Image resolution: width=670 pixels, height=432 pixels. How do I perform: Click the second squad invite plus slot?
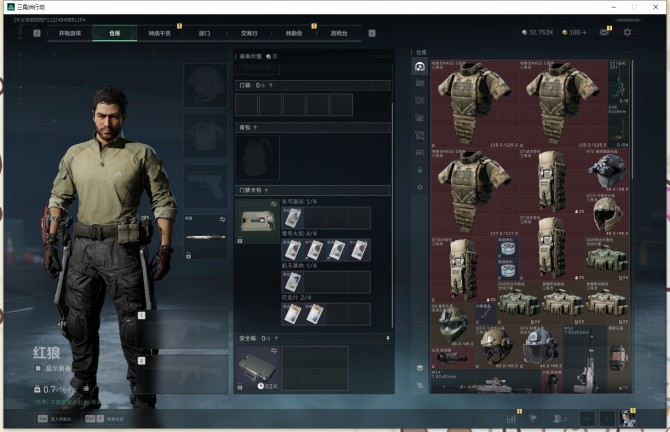[607, 419]
